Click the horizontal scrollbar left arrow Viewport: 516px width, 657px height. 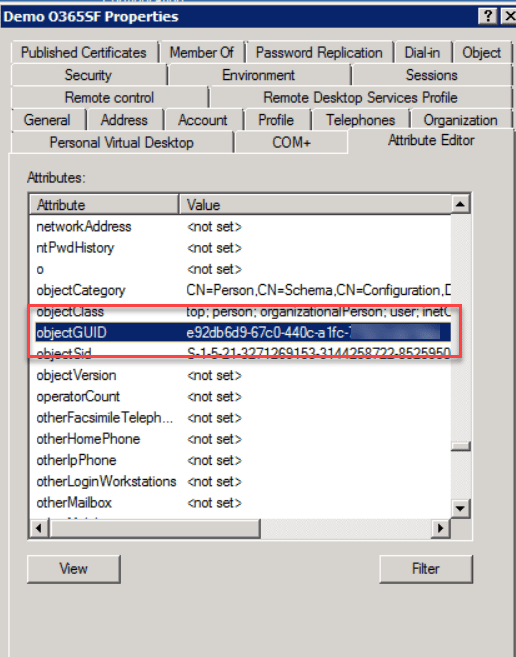click(39, 528)
